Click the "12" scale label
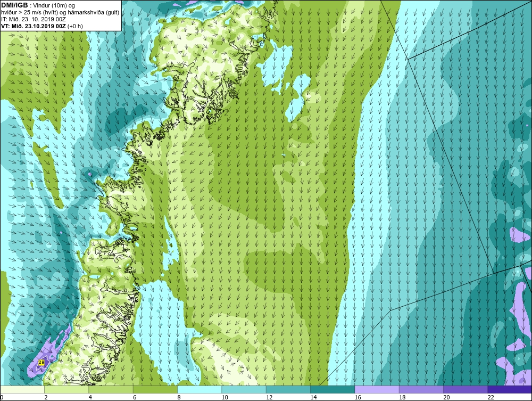 point(269,397)
